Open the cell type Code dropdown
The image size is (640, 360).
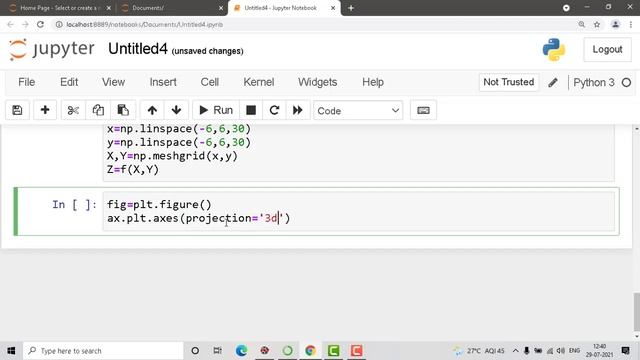(358, 111)
